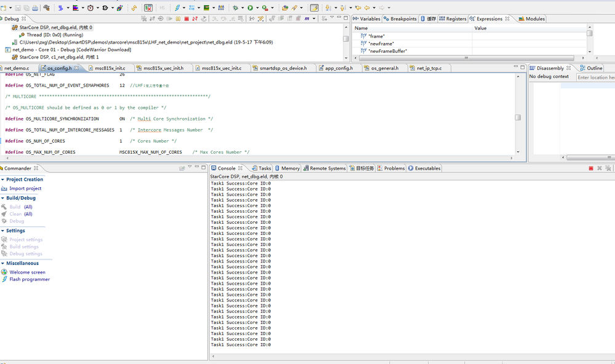Toggle Instruction Stepping Mode in Debug toolbar
The width and height of the screenshot is (615, 364).
tap(251, 18)
